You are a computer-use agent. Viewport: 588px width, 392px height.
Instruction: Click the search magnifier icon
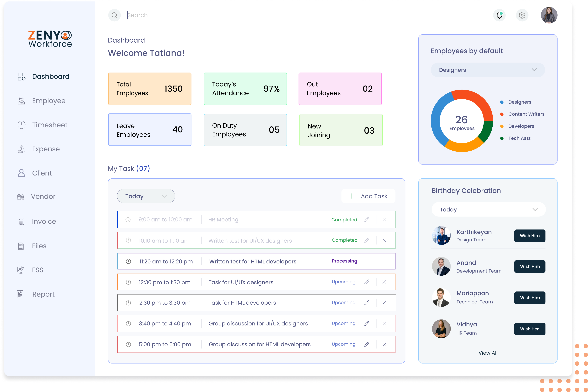pyautogui.click(x=114, y=15)
